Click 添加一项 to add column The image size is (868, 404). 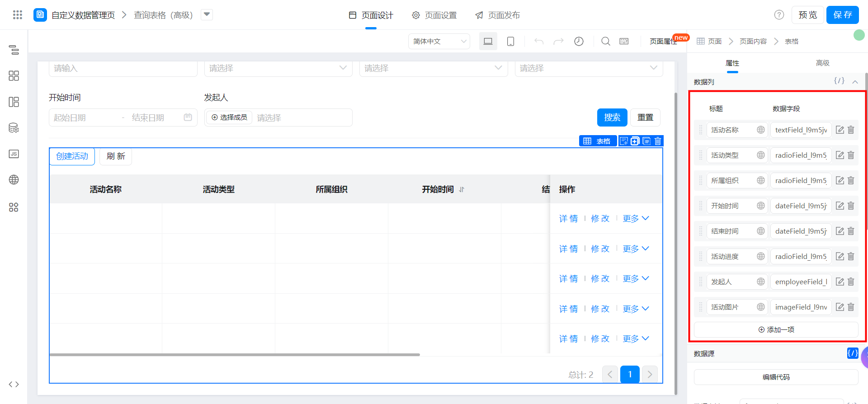[776, 330]
